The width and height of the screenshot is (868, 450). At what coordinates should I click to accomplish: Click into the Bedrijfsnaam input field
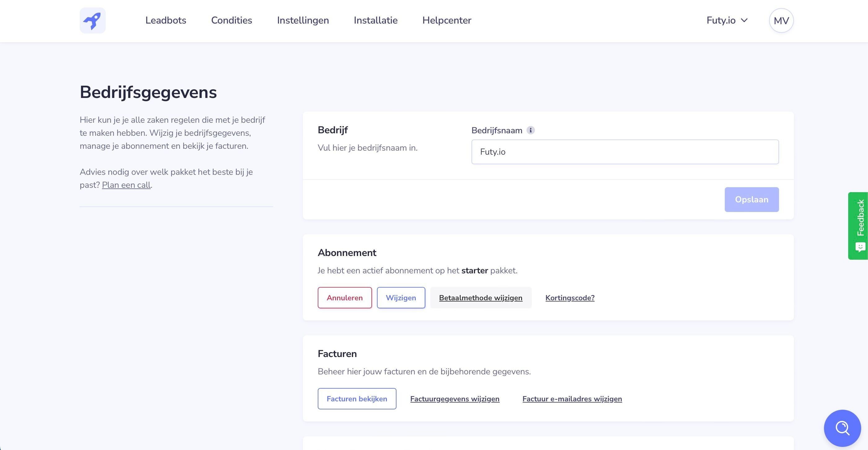pyautogui.click(x=625, y=152)
